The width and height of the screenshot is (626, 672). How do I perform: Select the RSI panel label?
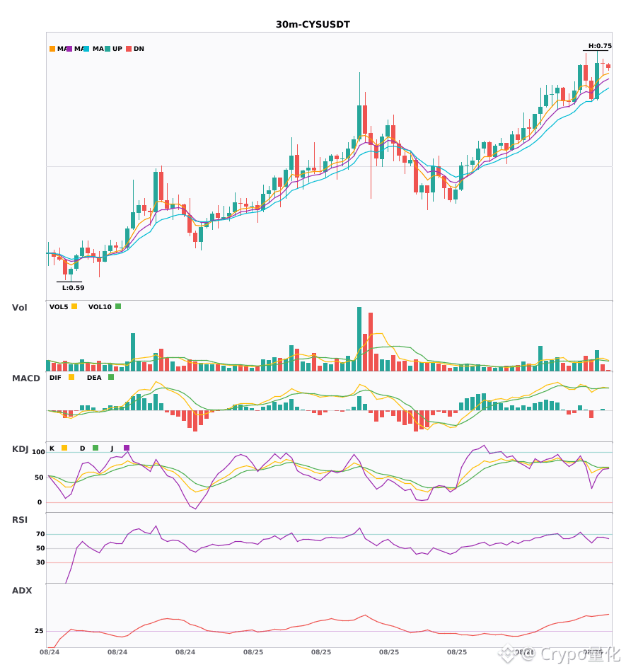pyautogui.click(x=20, y=519)
